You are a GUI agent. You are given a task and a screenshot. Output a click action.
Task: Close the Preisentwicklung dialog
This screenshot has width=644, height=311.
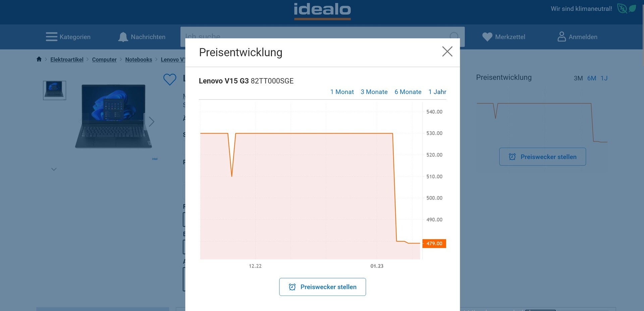447,52
